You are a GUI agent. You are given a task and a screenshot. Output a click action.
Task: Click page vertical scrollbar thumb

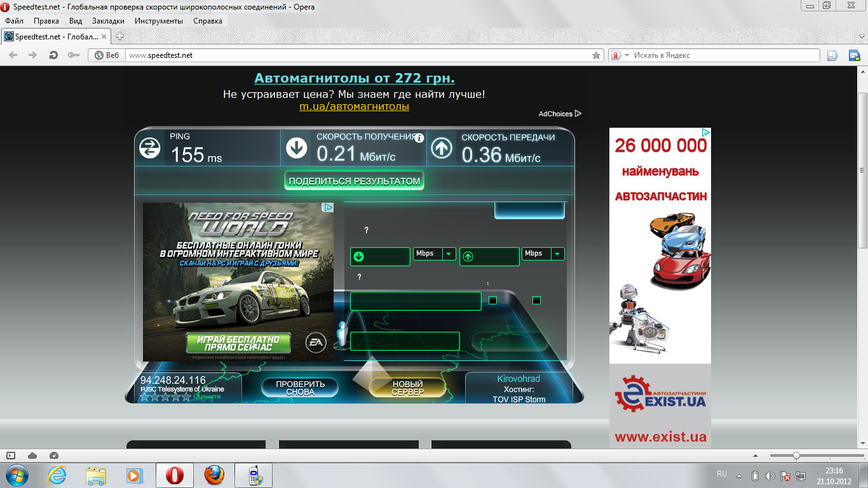863,170
